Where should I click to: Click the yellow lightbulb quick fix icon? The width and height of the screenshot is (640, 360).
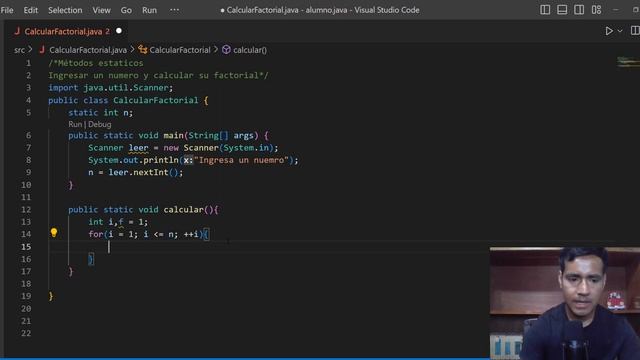(54, 233)
